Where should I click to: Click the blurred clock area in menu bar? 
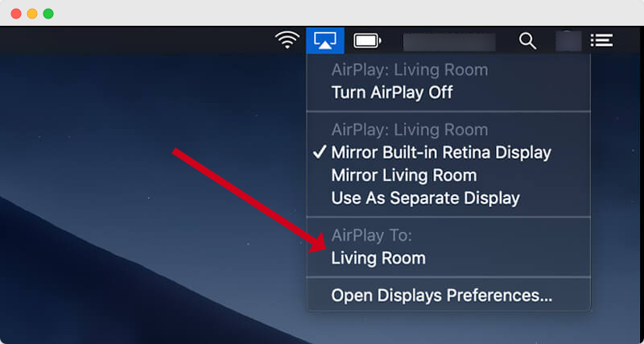(x=449, y=42)
